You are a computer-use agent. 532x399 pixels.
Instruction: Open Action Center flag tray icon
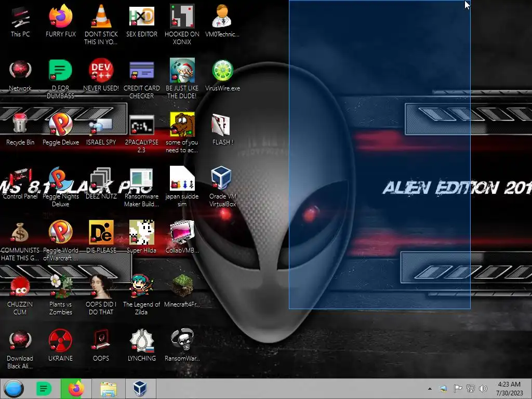[458, 389]
